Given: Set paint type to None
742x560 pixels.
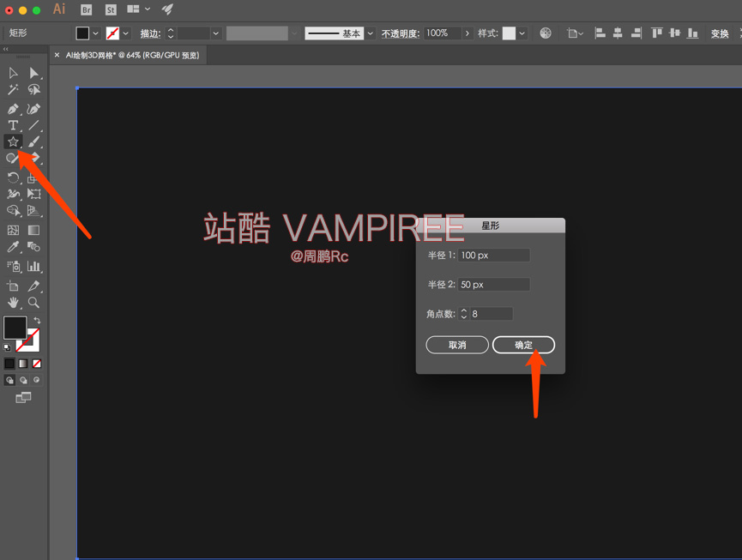Looking at the screenshot, I should click(x=36, y=364).
